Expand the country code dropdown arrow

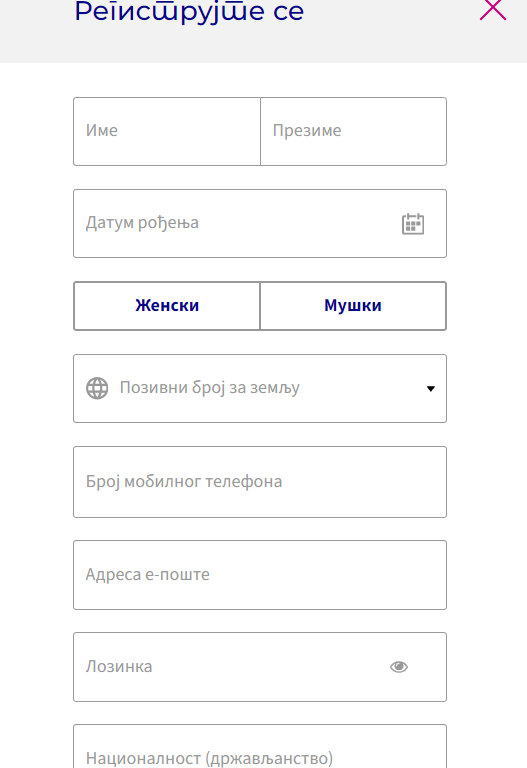pyautogui.click(x=431, y=389)
